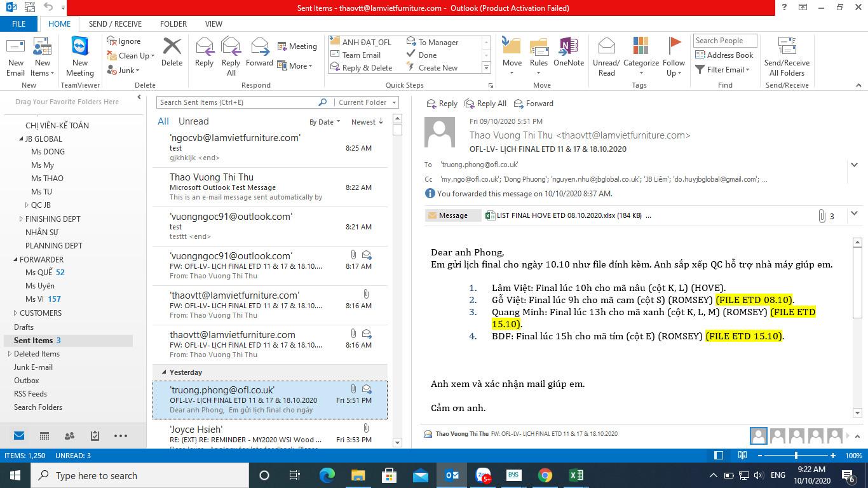868x488 pixels.
Task: Switch to Reading view in status bar
Action: [742, 456]
